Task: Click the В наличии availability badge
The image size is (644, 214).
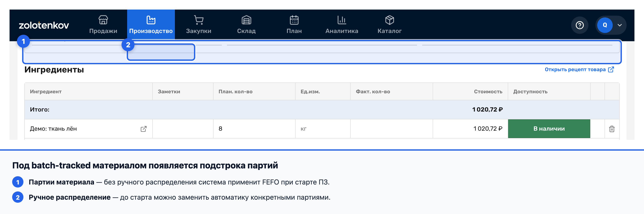Action: [549, 128]
